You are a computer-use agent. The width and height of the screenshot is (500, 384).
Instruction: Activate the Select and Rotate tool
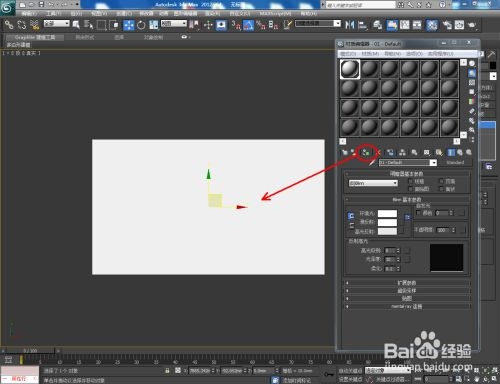(141, 25)
